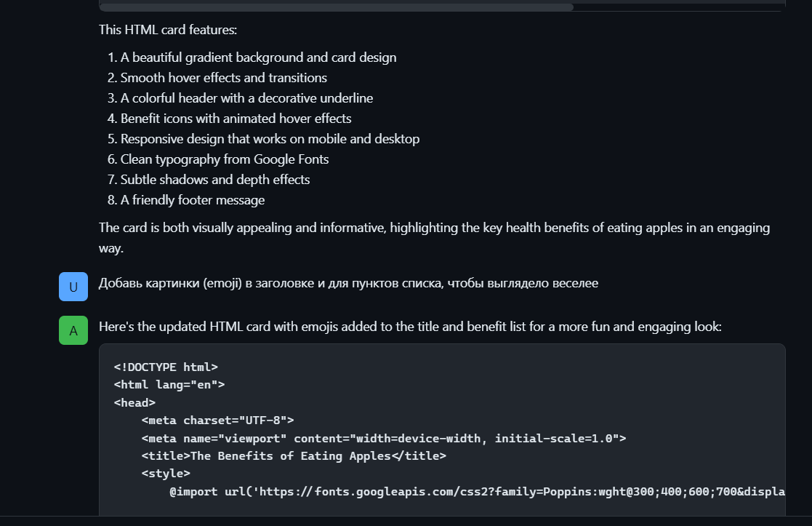Click the '<!DOCTYPE html>' line in code block

[166, 367]
